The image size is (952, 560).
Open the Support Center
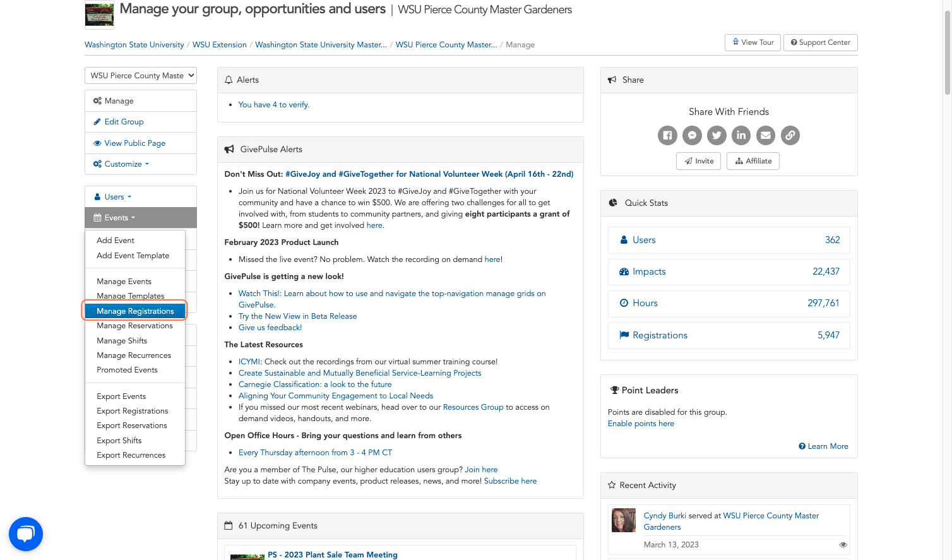click(821, 42)
